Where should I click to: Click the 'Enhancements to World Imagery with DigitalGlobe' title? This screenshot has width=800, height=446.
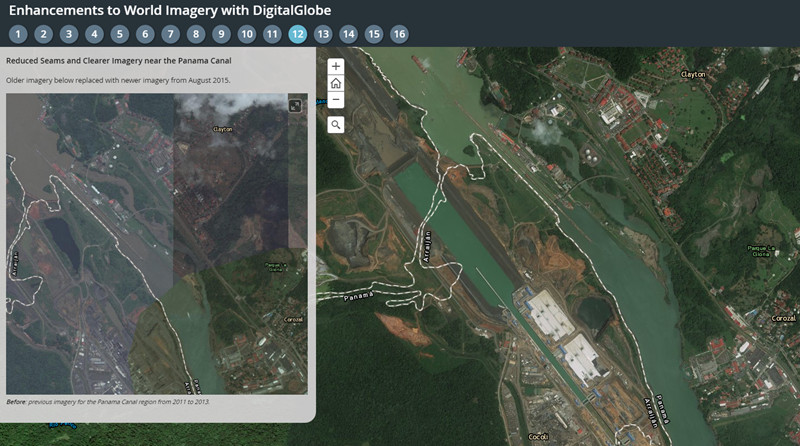170,10
